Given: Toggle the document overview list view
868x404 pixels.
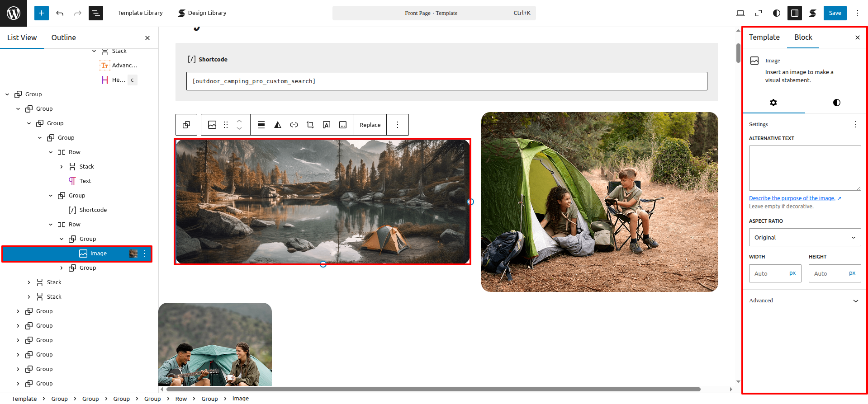Looking at the screenshot, I should (96, 13).
